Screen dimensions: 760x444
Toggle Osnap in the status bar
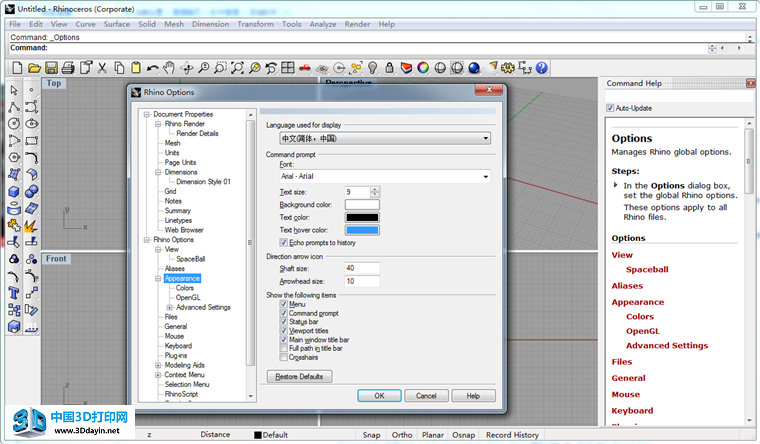[x=463, y=435]
